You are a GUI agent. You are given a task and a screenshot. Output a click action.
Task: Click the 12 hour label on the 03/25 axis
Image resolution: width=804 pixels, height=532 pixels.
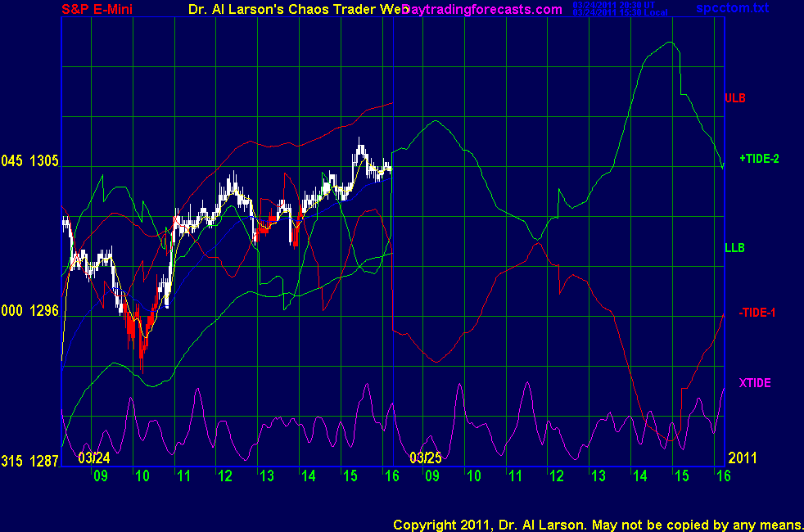pyautogui.click(x=557, y=476)
